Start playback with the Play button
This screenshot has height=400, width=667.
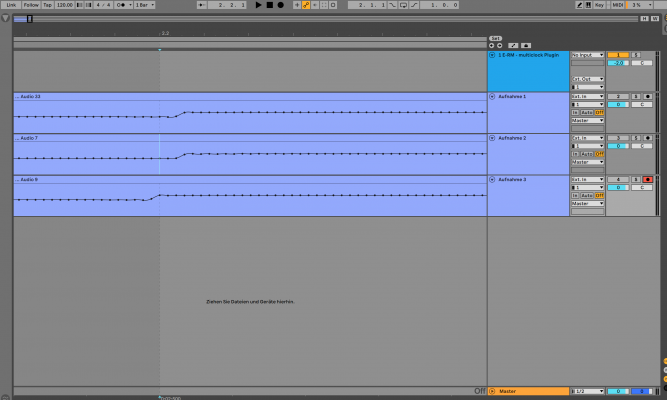(258, 5)
